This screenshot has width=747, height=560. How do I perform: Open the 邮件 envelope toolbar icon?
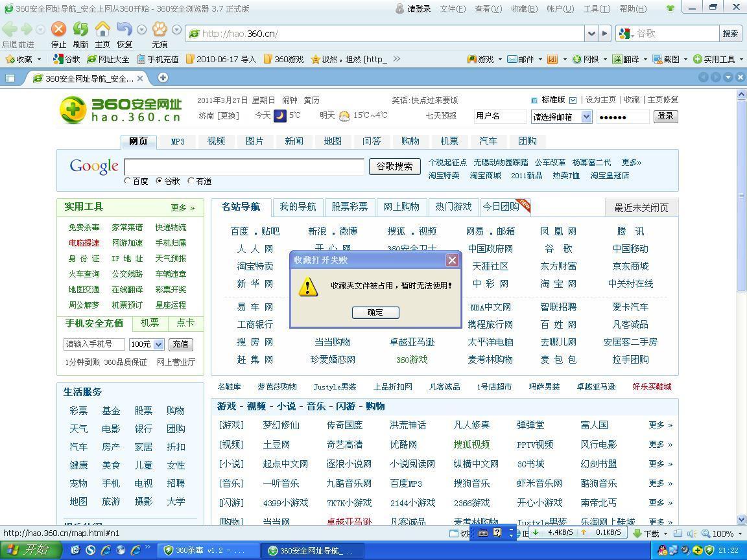tap(512, 59)
